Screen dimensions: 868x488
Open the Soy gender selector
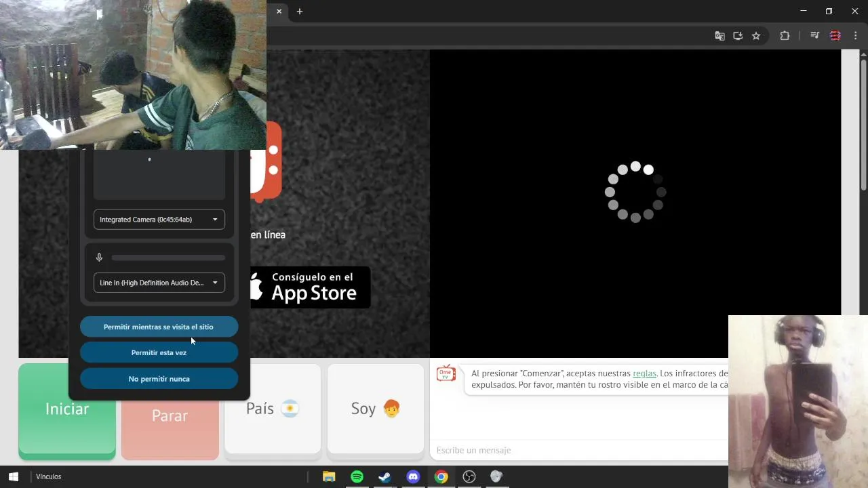pyautogui.click(x=376, y=409)
